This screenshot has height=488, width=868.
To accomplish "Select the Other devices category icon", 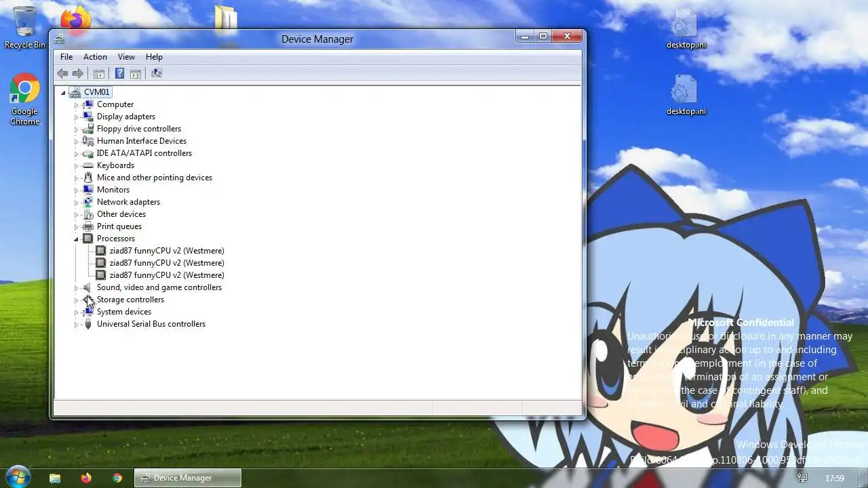I will [87, 214].
